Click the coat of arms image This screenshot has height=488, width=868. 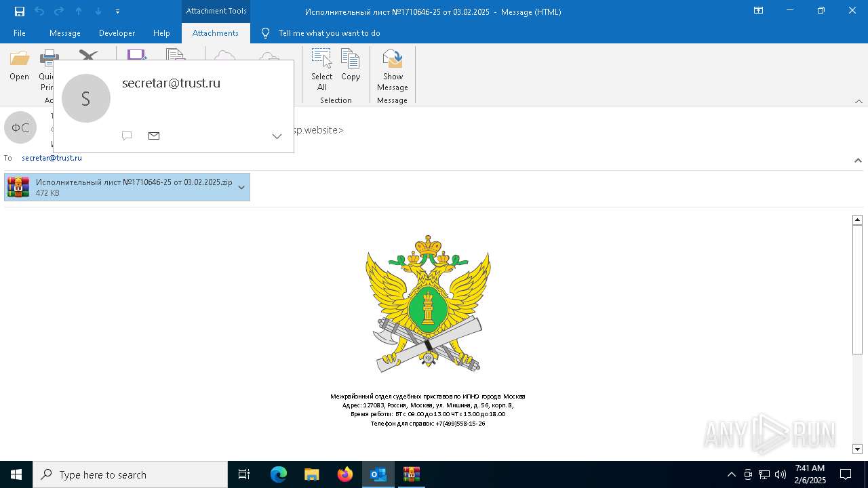tap(428, 303)
